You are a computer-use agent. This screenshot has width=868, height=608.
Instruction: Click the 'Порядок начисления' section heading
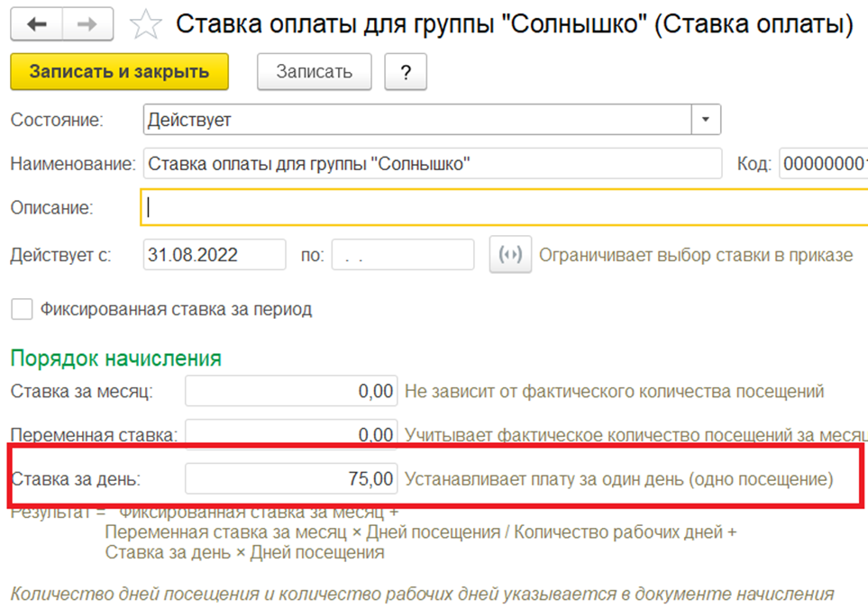[x=115, y=358]
